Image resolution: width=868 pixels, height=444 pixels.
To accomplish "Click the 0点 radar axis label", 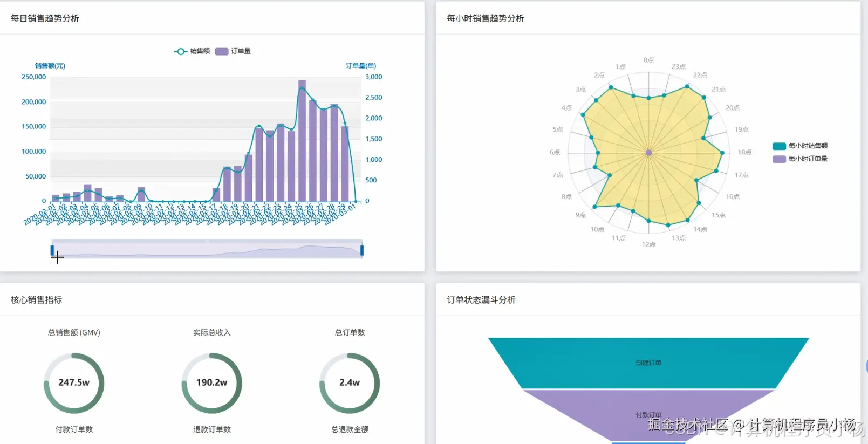I will click(648, 60).
